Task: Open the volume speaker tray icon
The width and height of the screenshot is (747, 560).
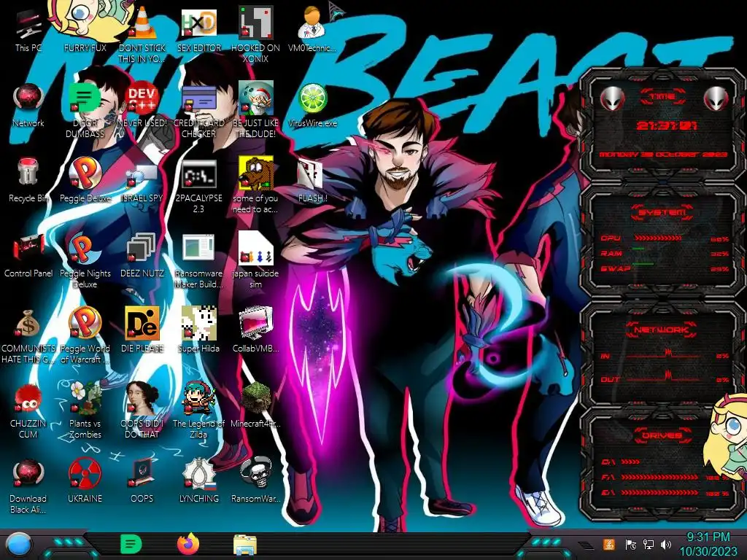Action: 666,544
